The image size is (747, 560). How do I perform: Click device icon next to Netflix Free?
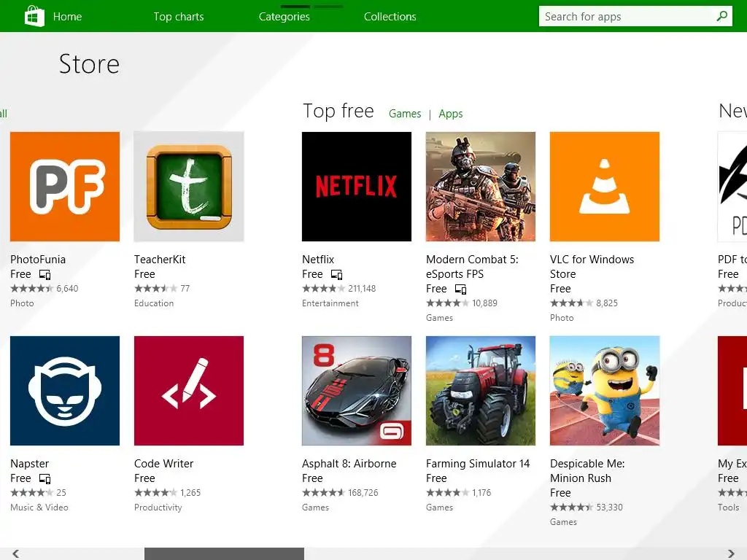pos(336,275)
